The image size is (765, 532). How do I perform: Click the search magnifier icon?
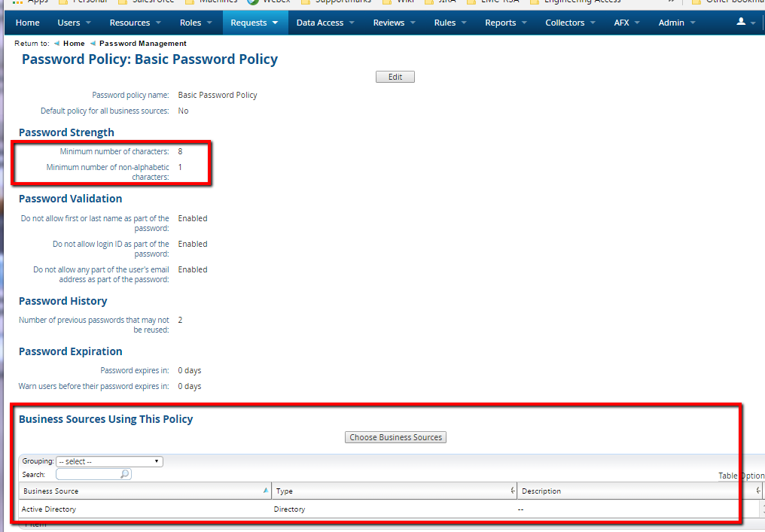point(125,475)
